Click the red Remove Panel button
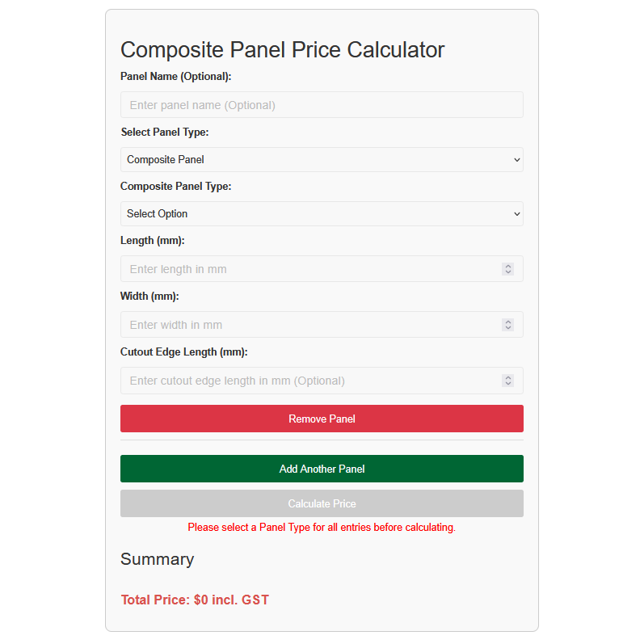644x644 pixels. 322,419
